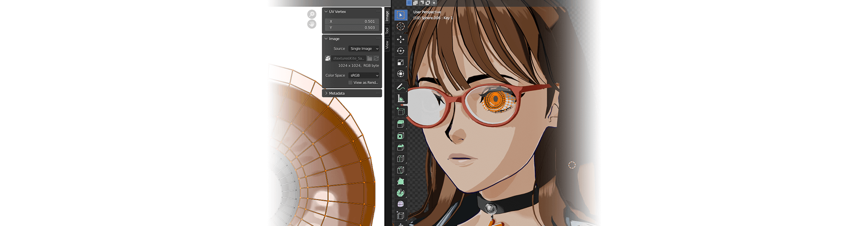Open folder icon next to texture path
This screenshot has height=226, width=868.
click(x=370, y=58)
